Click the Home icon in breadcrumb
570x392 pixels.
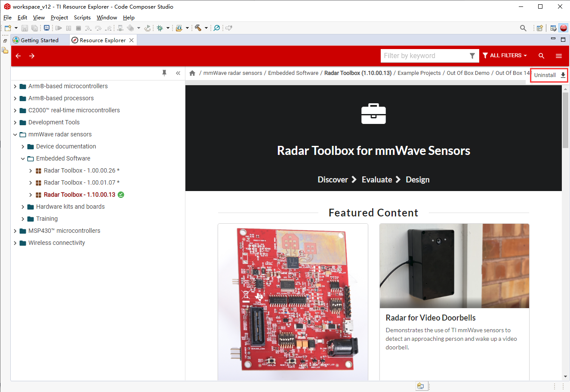pos(192,73)
